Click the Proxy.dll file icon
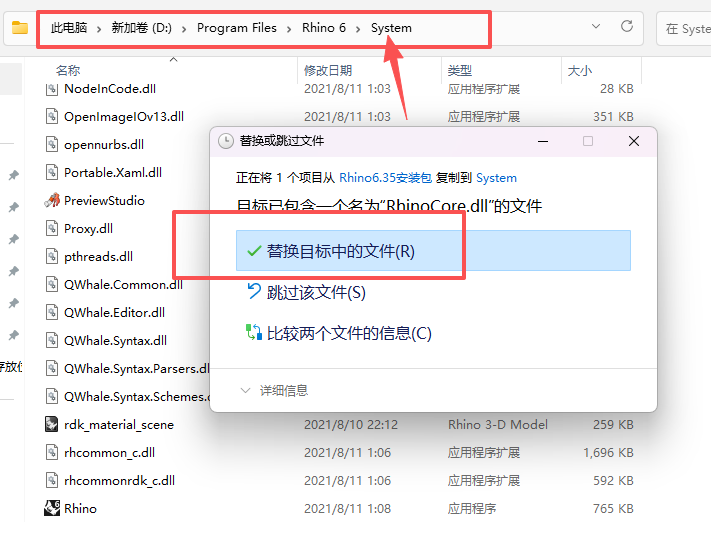This screenshot has width=711, height=540. (x=52, y=229)
